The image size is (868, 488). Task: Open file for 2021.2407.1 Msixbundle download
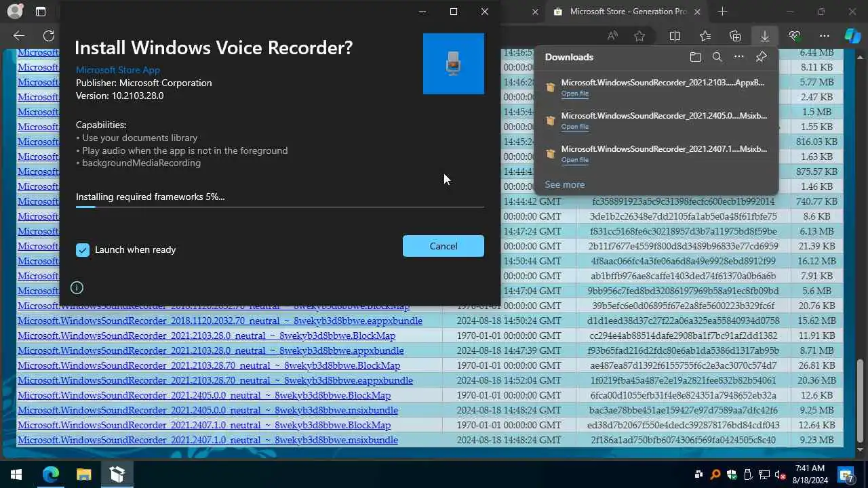click(574, 160)
